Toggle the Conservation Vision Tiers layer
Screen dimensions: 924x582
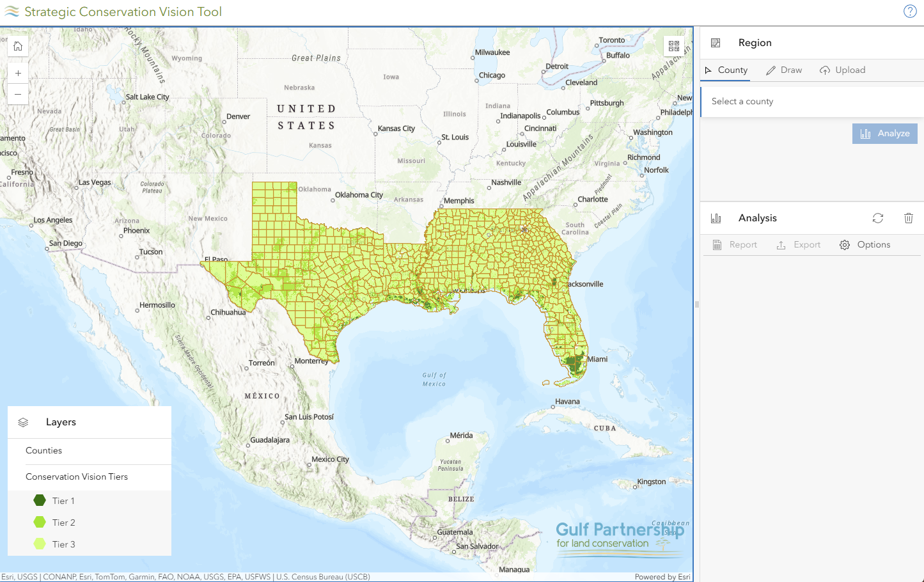click(x=77, y=477)
